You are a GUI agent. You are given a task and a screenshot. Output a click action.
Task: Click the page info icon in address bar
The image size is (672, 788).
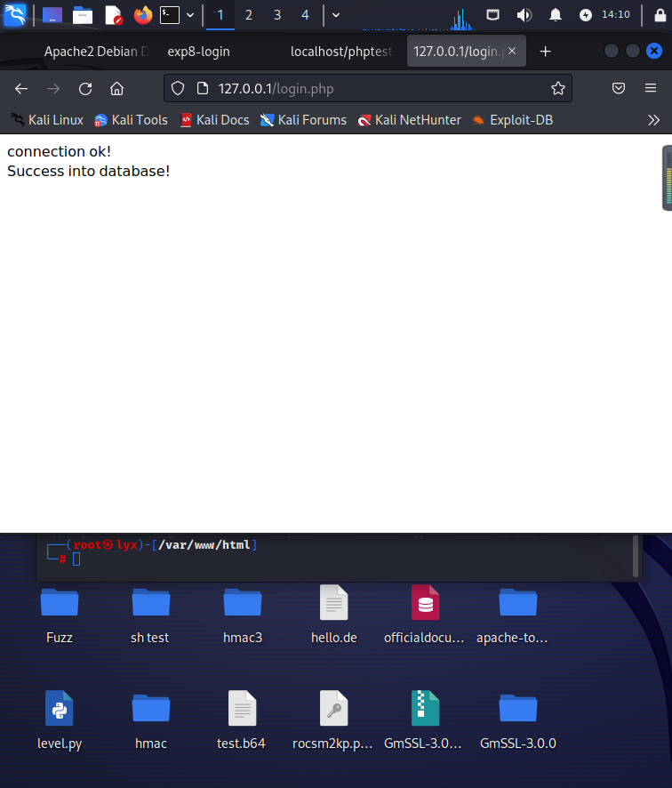point(203,88)
